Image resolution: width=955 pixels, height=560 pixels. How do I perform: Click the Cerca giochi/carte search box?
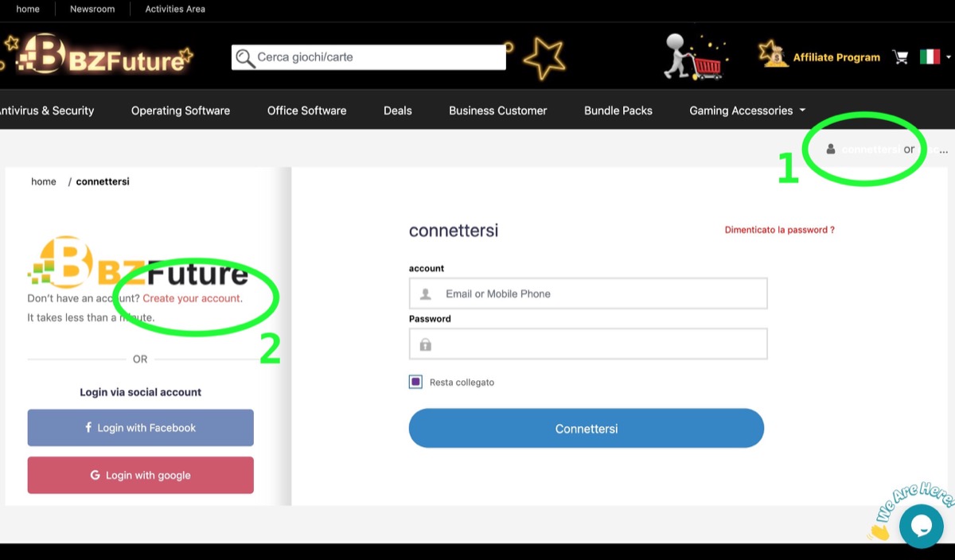point(368,57)
